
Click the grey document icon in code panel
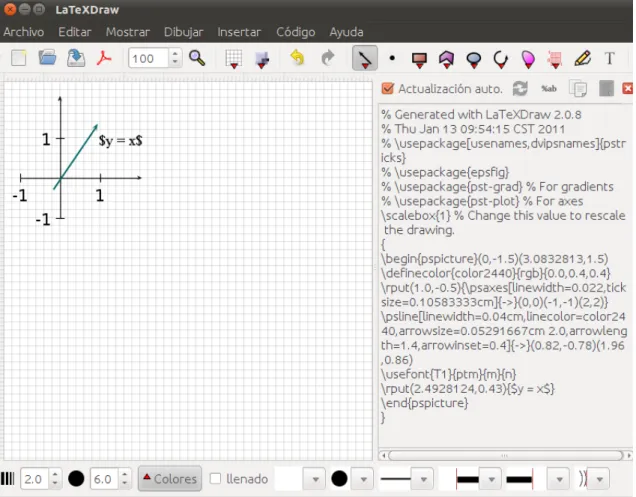point(606,88)
